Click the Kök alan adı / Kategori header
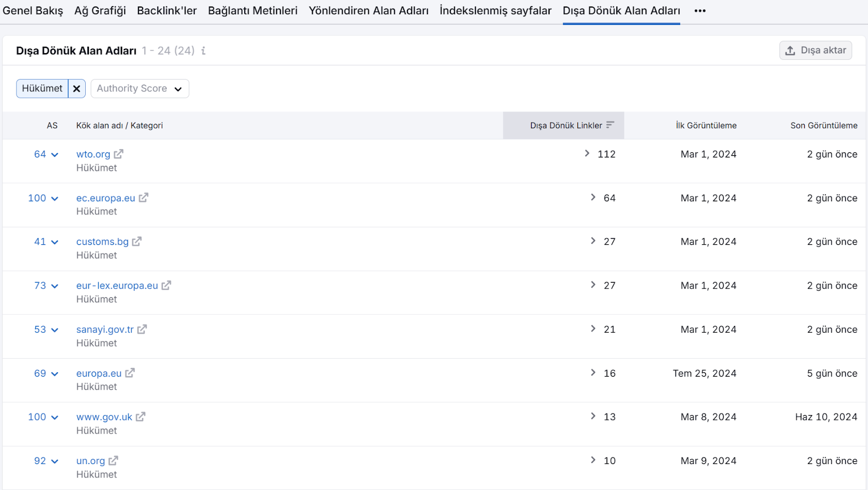The width and height of the screenshot is (868, 490). tap(119, 125)
